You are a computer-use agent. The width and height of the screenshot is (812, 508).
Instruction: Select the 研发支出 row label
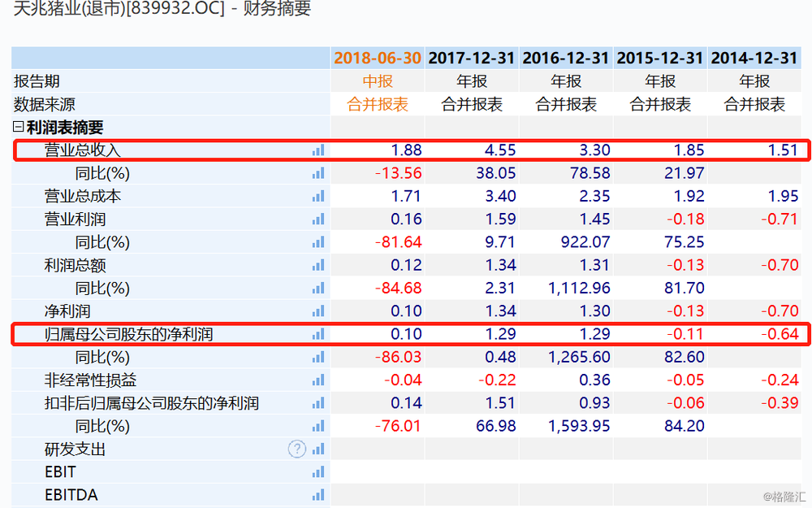75,449
